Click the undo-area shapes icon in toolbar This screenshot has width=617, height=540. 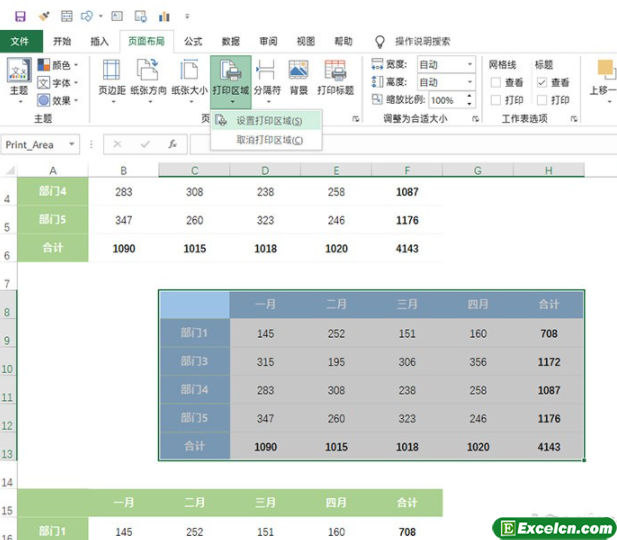point(87,16)
